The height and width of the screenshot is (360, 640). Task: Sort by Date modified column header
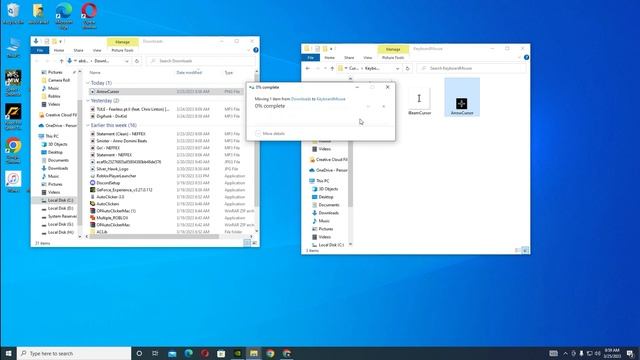[189, 73]
